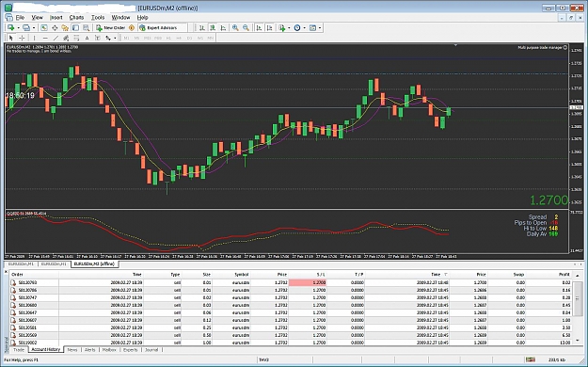Expand the New Chart dropdown arrow

[18, 28]
